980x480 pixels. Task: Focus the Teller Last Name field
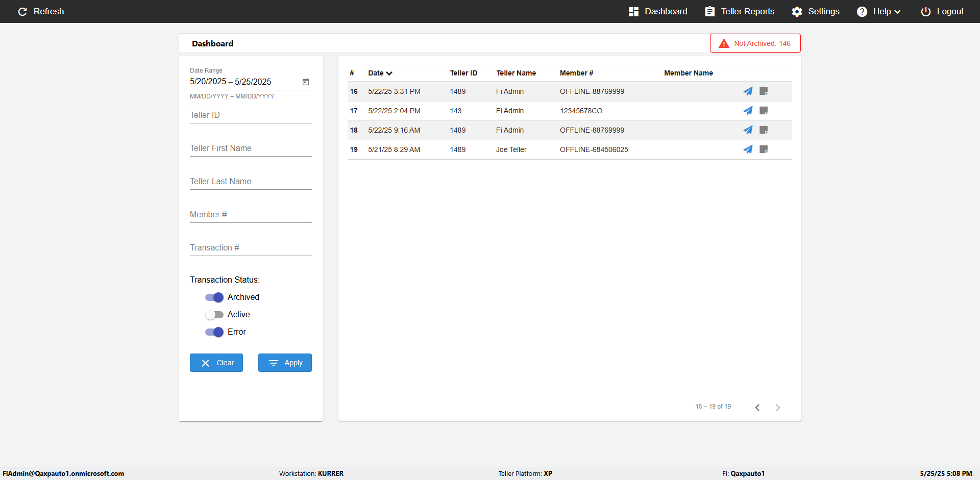[x=251, y=182]
